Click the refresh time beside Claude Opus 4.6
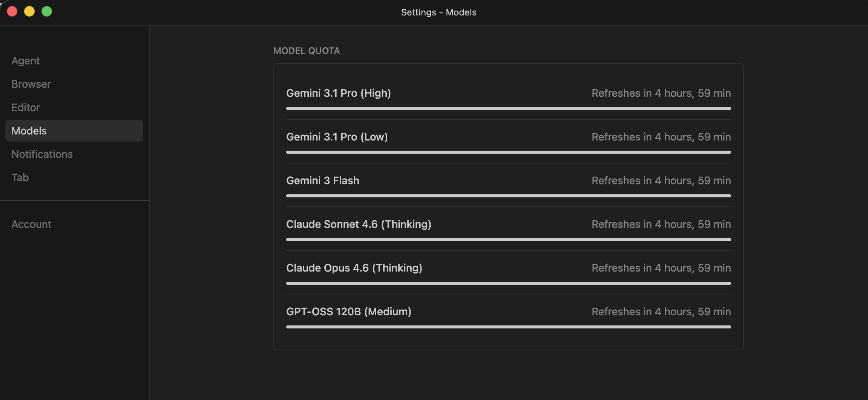Image resolution: width=868 pixels, height=400 pixels. 661,268
